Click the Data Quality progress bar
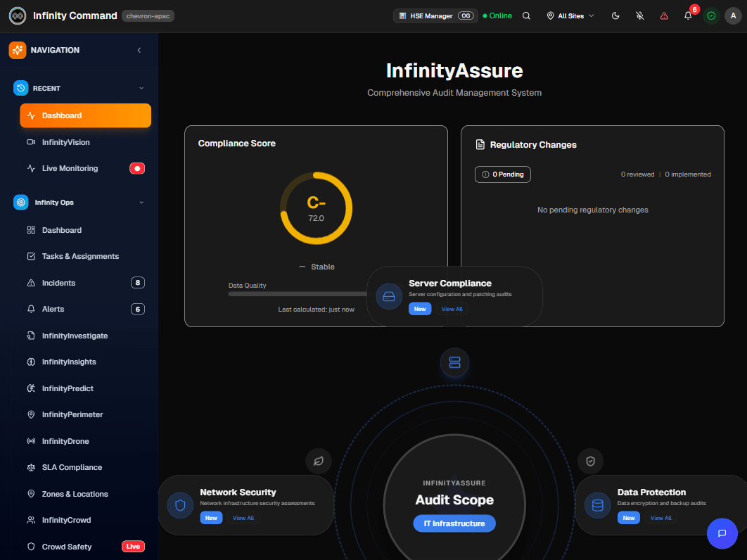Viewport: 747px width, 560px height. coord(298,294)
